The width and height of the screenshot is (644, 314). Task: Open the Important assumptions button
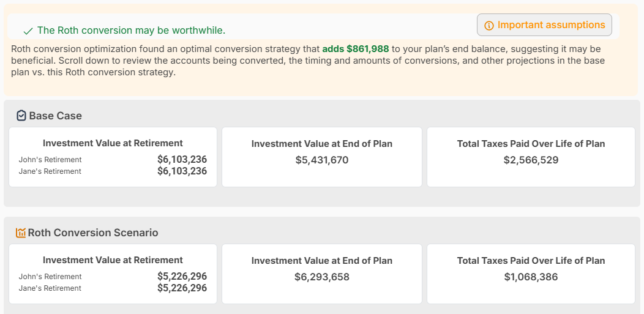(544, 25)
